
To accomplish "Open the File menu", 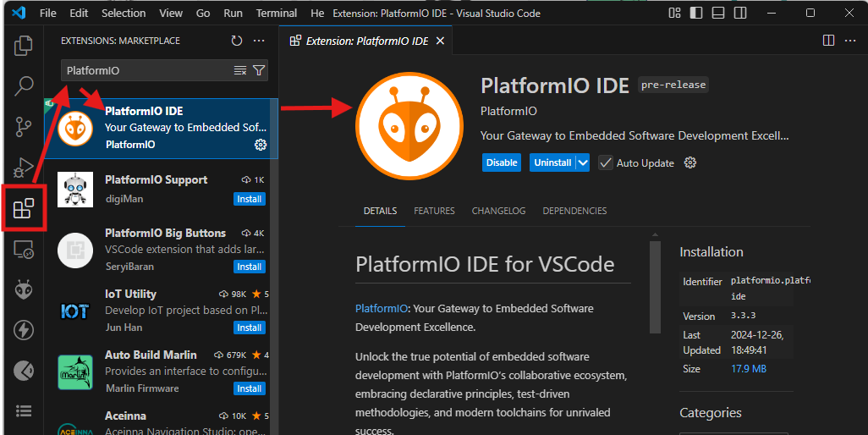I will (x=48, y=13).
